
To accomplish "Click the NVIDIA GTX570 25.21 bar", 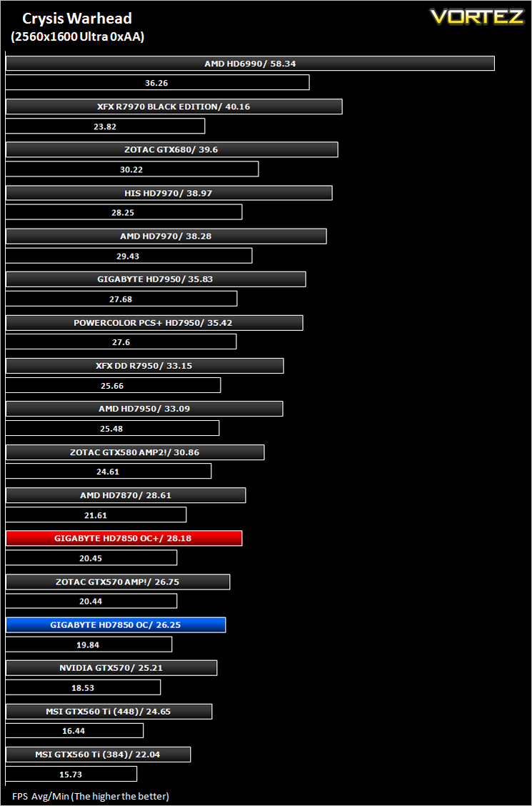I will coord(111,668).
